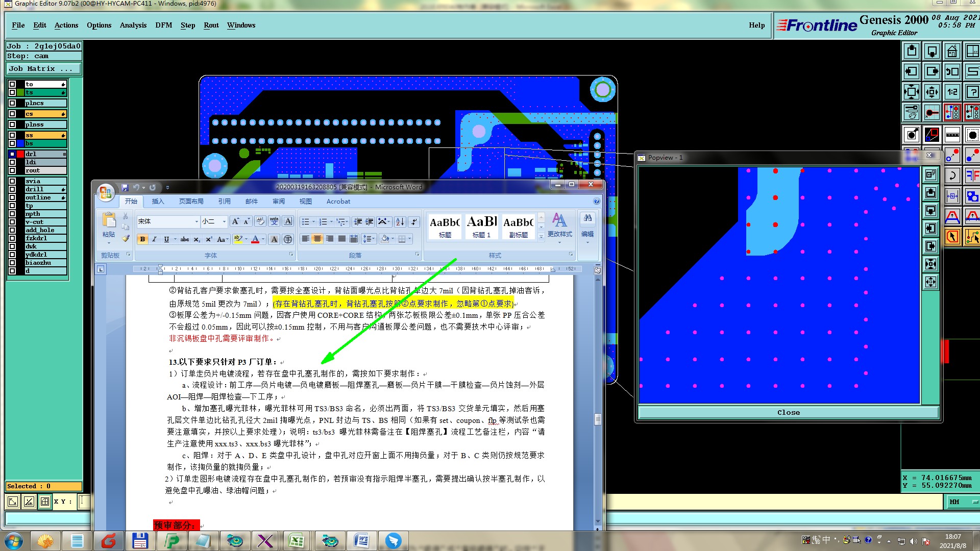Click the 1:2 zoom ratio icon
This screenshot has height=551, width=980.
[x=952, y=92]
